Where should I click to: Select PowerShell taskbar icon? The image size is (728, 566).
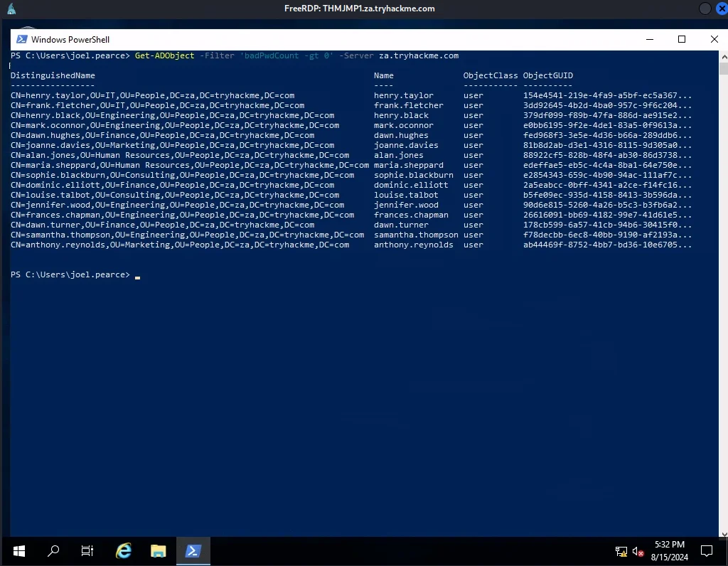click(x=193, y=551)
